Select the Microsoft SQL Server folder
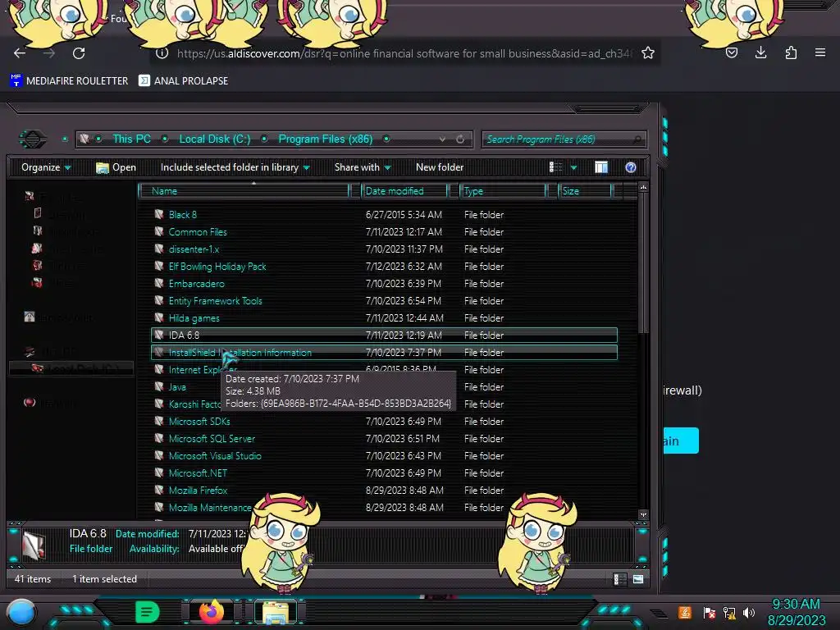840x630 pixels. (x=212, y=439)
